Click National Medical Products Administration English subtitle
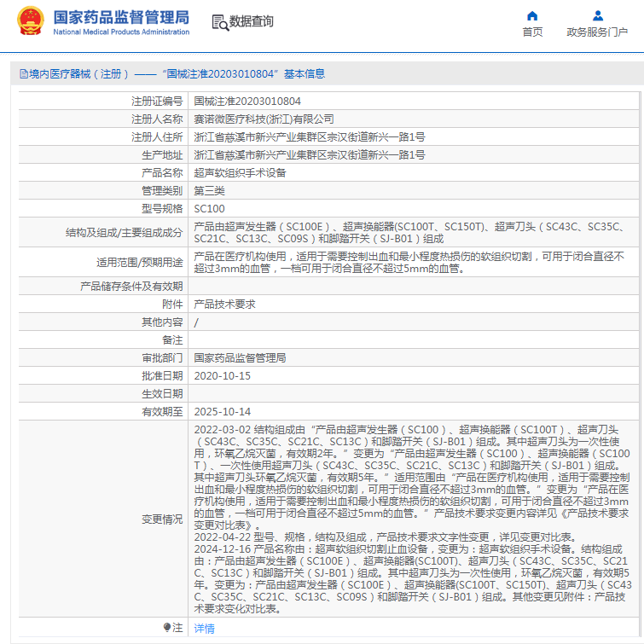 [x=121, y=32]
